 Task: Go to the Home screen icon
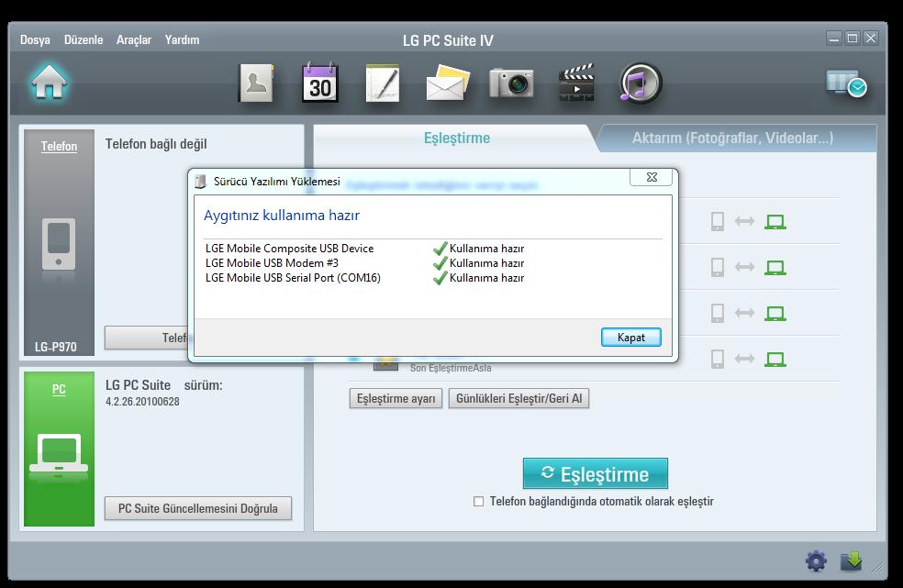coord(50,83)
